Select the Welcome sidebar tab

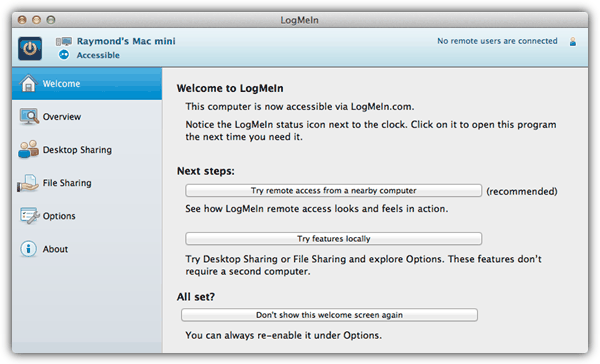[x=87, y=84]
